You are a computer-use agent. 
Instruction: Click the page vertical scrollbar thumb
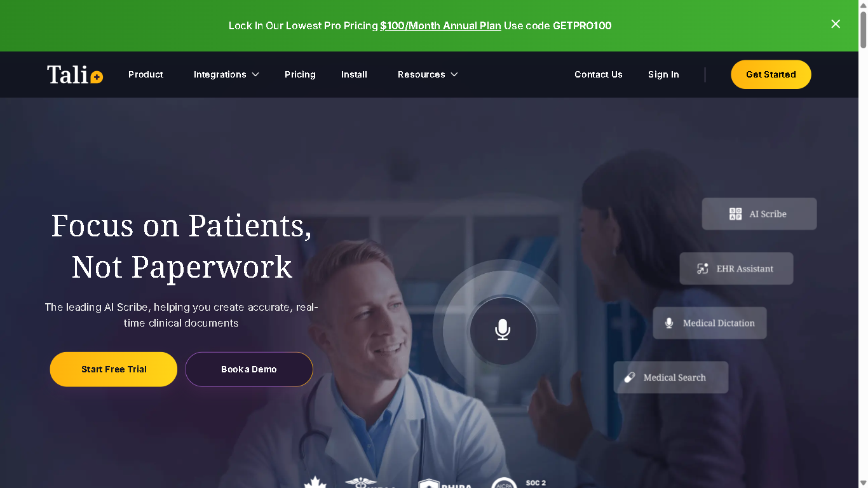point(863,25)
